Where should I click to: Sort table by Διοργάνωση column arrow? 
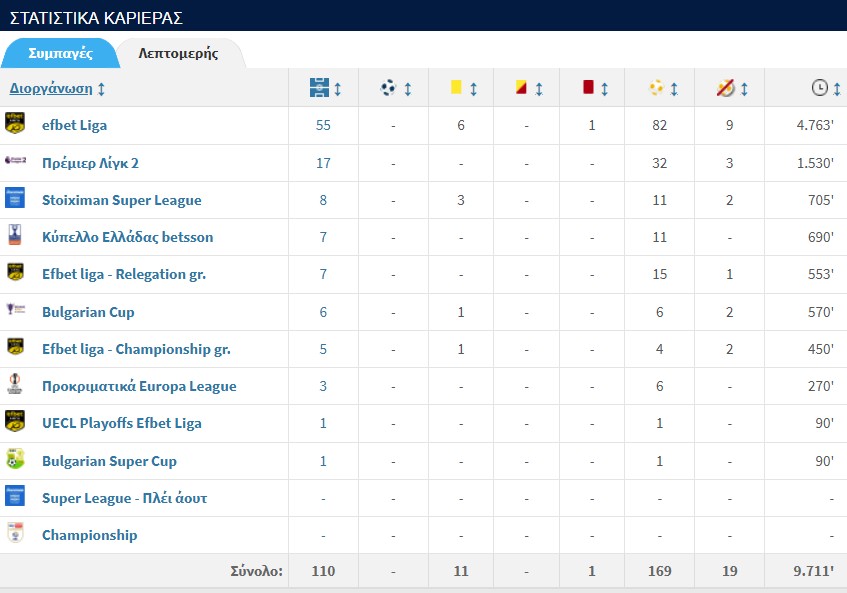(x=102, y=89)
